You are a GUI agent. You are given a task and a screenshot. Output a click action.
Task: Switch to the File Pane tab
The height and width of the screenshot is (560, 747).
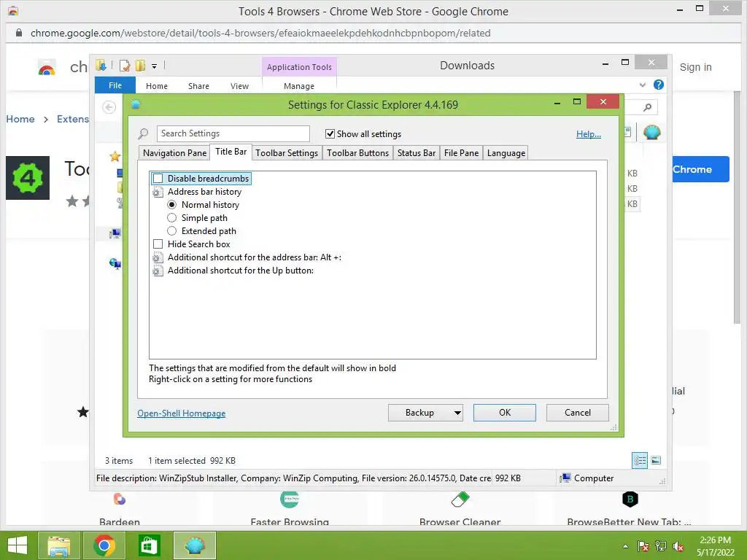pos(461,153)
